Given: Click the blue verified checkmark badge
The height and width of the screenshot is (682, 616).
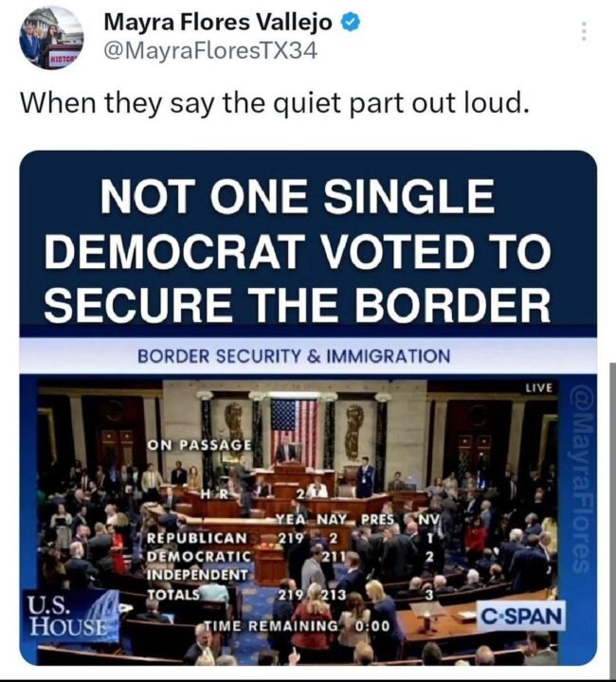Looking at the screenshot, I should [351, 22].
